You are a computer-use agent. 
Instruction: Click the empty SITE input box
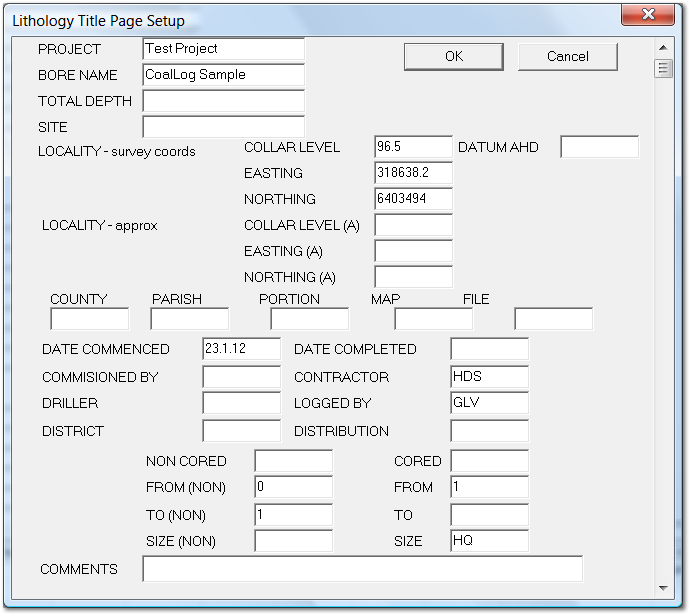223,127
